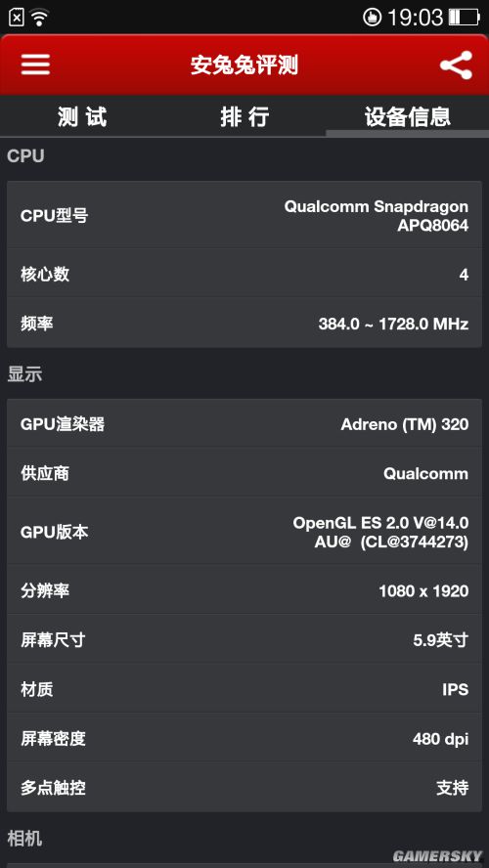
Task: Select the 核心数 row
Action: pos(244,274)
